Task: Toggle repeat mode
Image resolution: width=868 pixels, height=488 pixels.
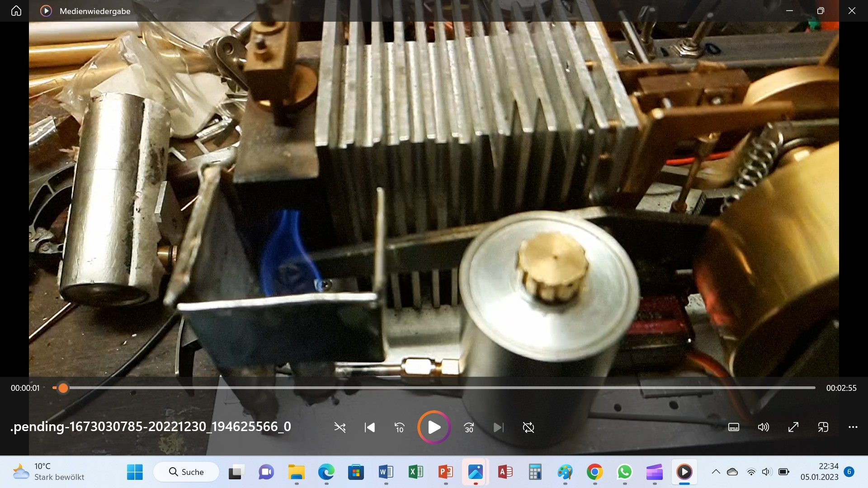Action: tap(528, 427)
